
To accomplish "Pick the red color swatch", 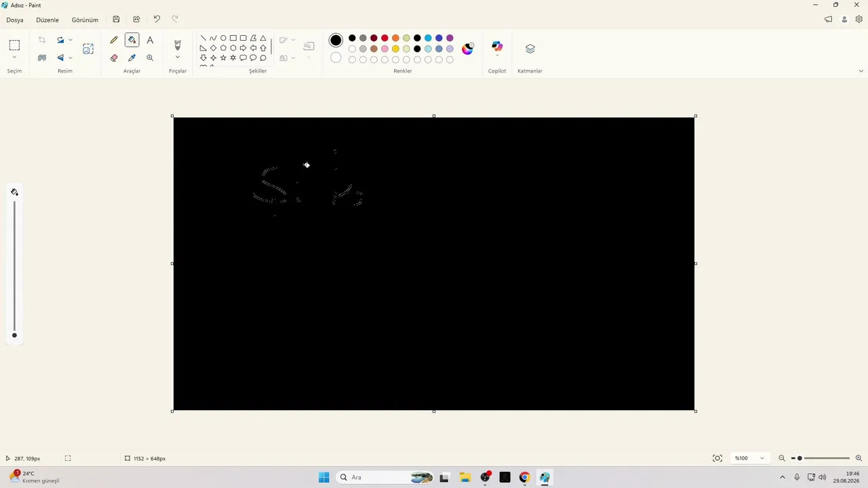I will [384, 38].
